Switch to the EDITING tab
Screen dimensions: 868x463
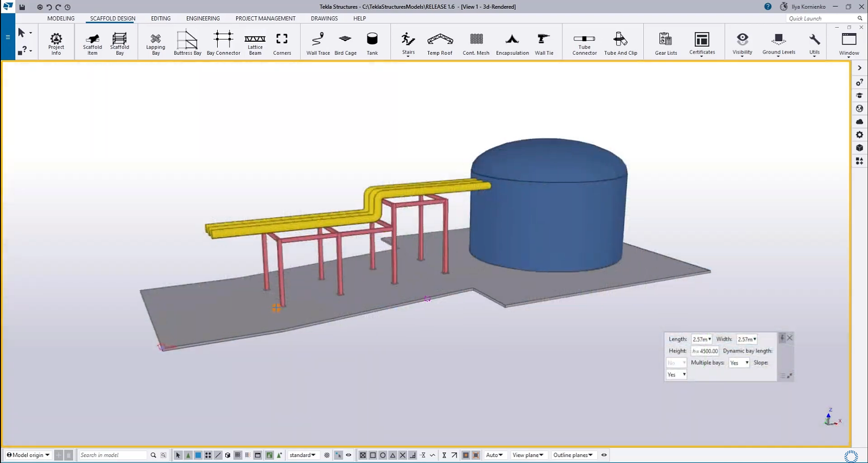[x=161, y=18]
